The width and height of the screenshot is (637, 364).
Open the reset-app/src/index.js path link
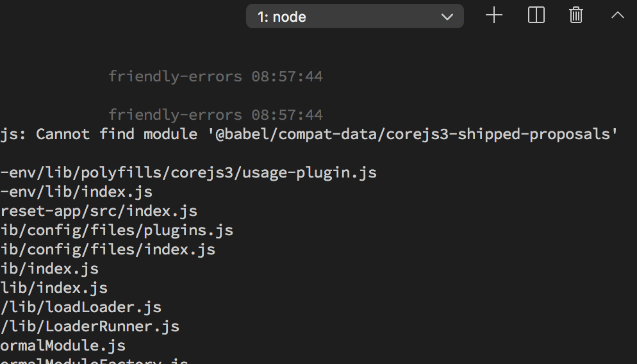[x=99, y=211]
